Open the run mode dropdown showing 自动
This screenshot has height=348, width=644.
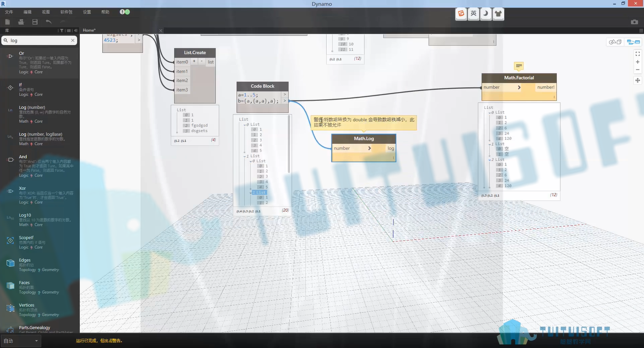click(x=20, y=341)
